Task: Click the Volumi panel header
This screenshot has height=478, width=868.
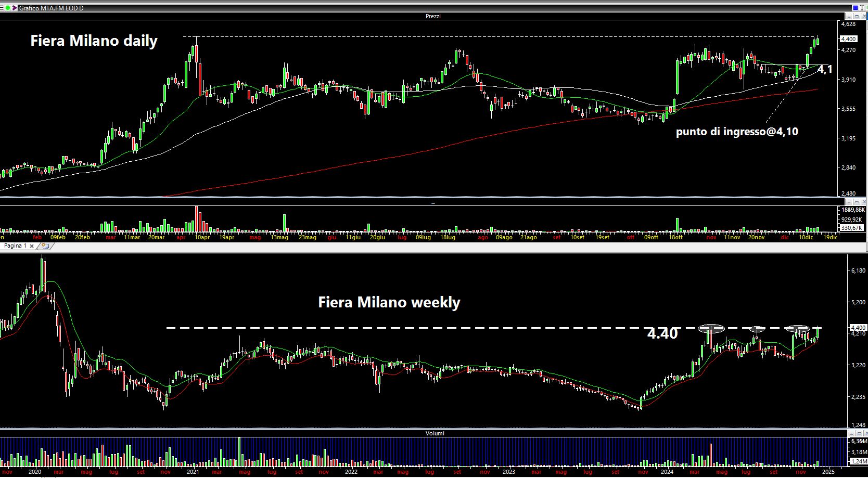Action: [435, 433]
